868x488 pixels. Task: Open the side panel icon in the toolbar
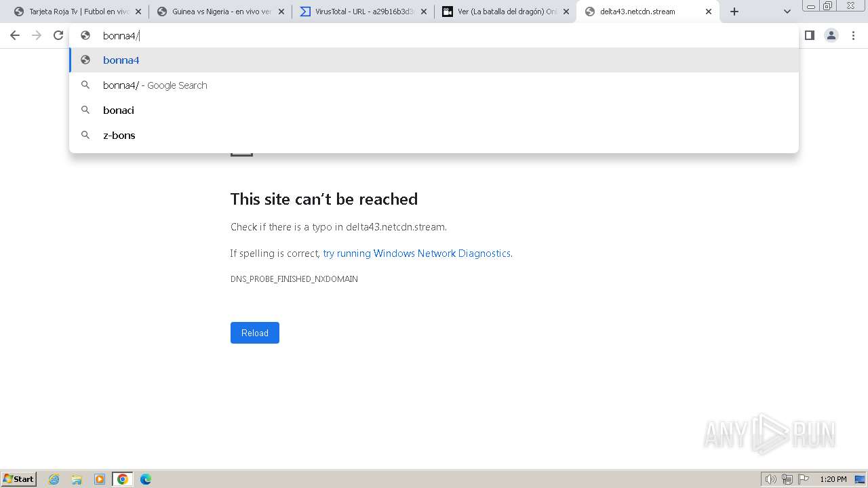click(809, 35)
